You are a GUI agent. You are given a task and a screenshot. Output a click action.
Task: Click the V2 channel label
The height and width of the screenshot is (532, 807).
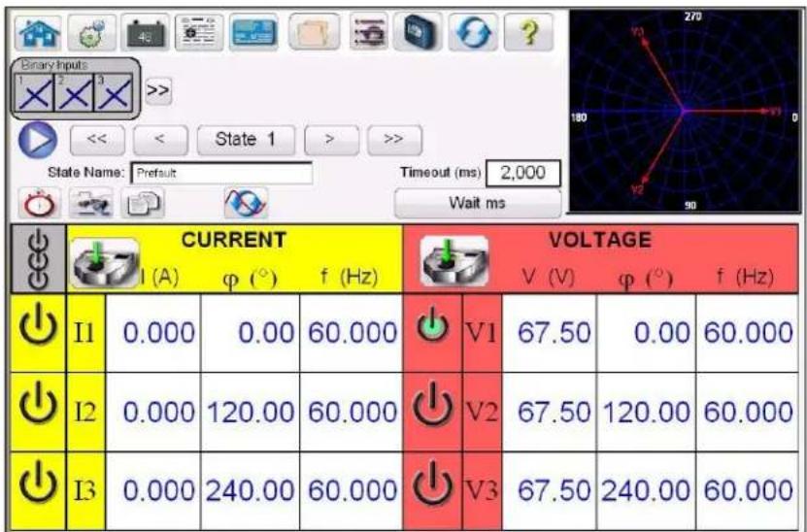pyautogui.click(x=482, y=413)
